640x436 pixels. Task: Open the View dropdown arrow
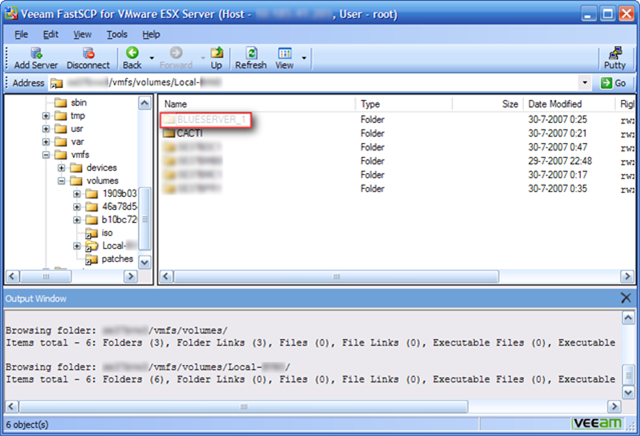click(304, 58)
